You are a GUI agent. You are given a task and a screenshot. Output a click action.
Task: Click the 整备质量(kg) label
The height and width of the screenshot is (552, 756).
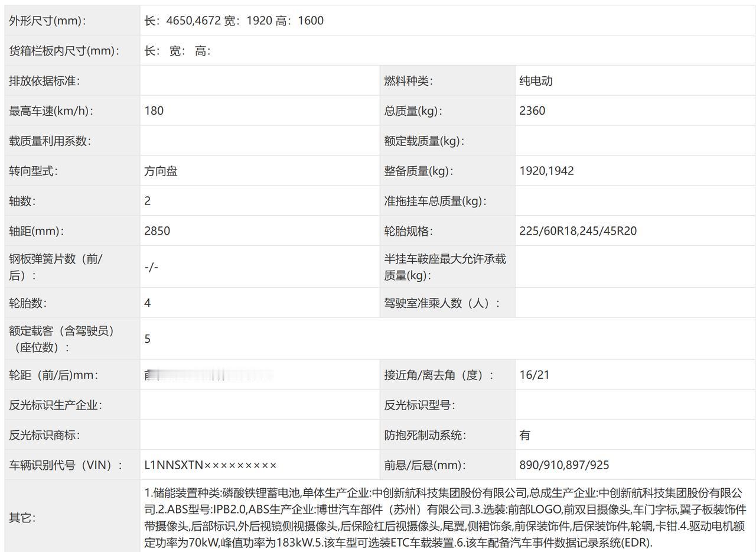pos(419,171)
